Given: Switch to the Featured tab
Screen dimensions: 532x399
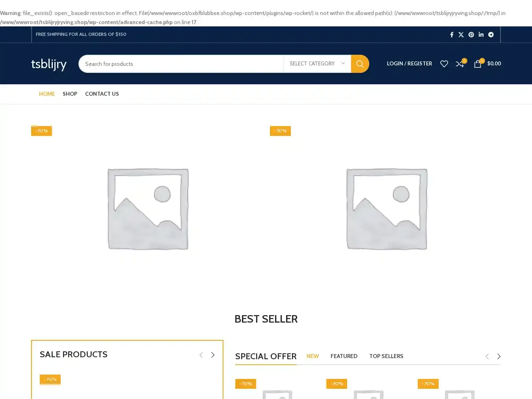Looking at the screenshot, I should click(x=344, y=356).
